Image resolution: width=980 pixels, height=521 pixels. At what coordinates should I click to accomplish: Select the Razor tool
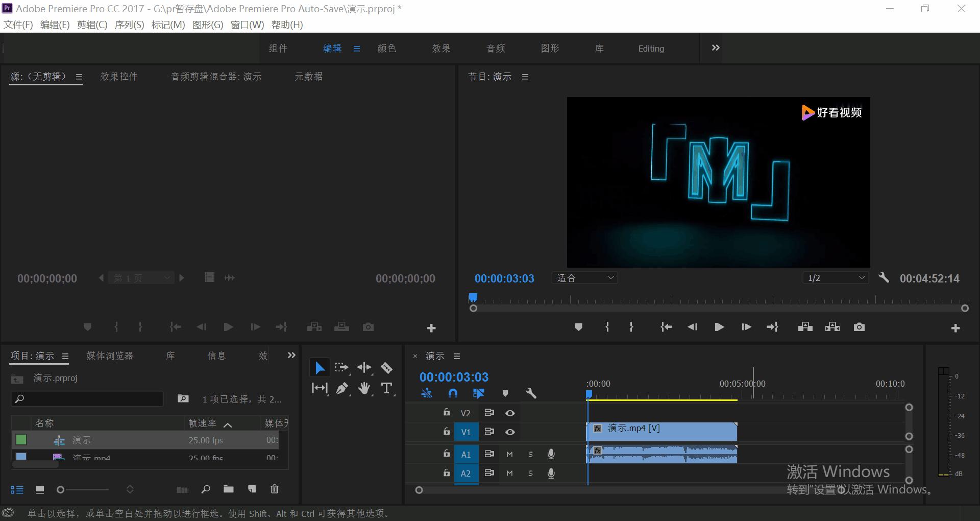[386, 368]
